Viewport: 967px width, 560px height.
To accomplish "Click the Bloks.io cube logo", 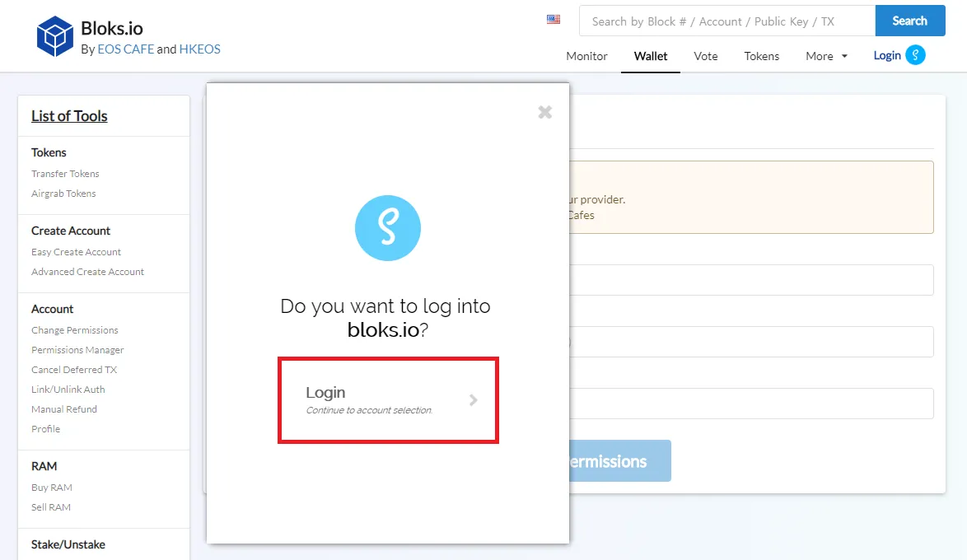I will point(55,36).
